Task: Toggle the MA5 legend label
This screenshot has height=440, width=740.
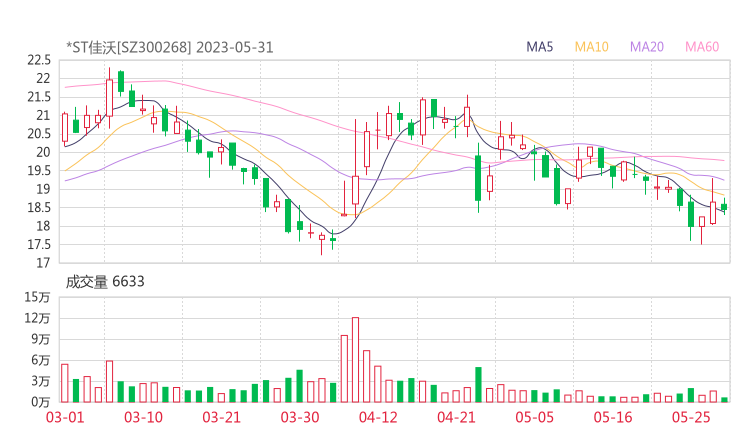Action: click(540, 47)
